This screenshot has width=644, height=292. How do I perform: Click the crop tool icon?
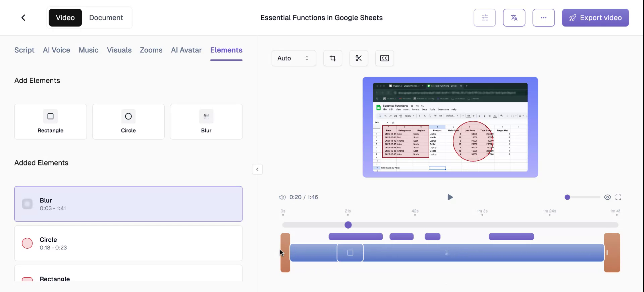(332, 58)
